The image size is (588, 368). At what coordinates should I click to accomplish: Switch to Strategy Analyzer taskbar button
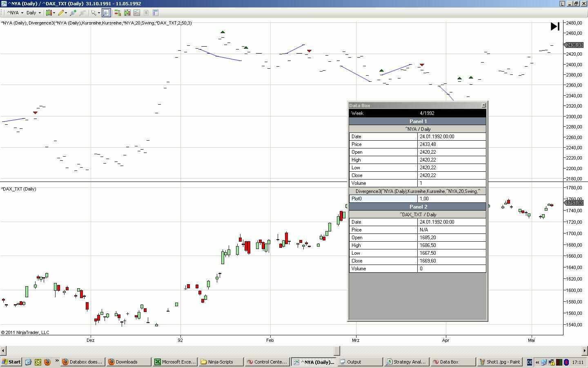coord(406,362)
